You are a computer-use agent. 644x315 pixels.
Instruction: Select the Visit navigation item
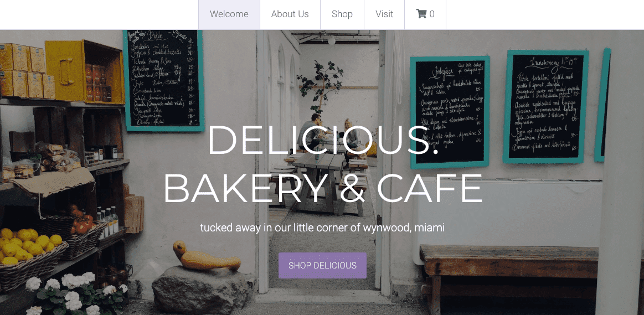(x=384, y=14)
